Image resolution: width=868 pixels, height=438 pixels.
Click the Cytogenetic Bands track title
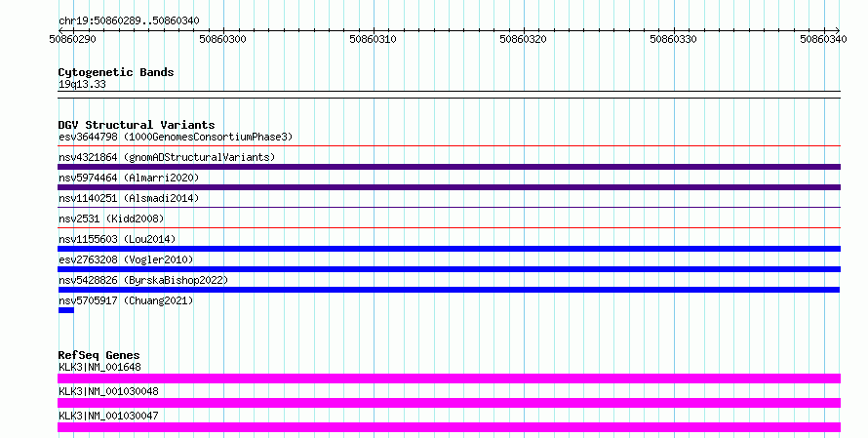[116, 72]
